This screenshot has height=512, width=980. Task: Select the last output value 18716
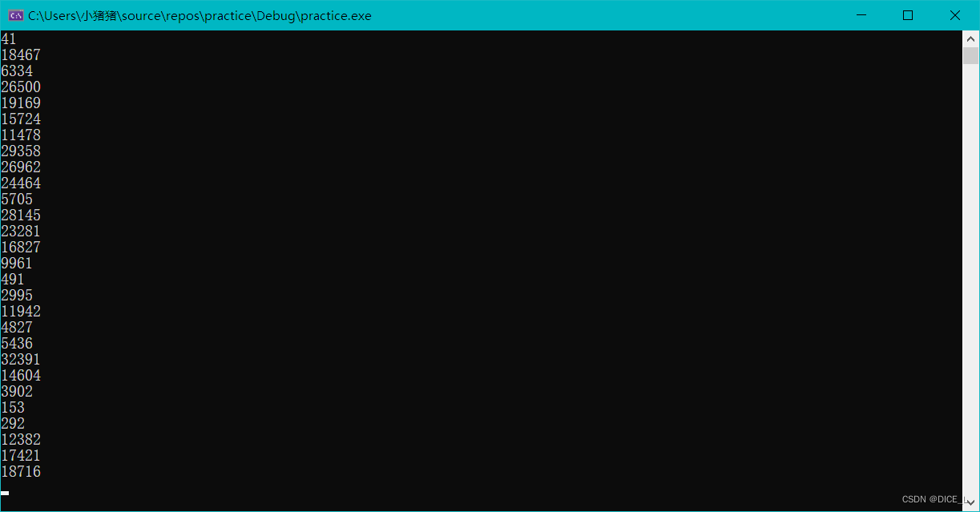(x=21, y=472)
